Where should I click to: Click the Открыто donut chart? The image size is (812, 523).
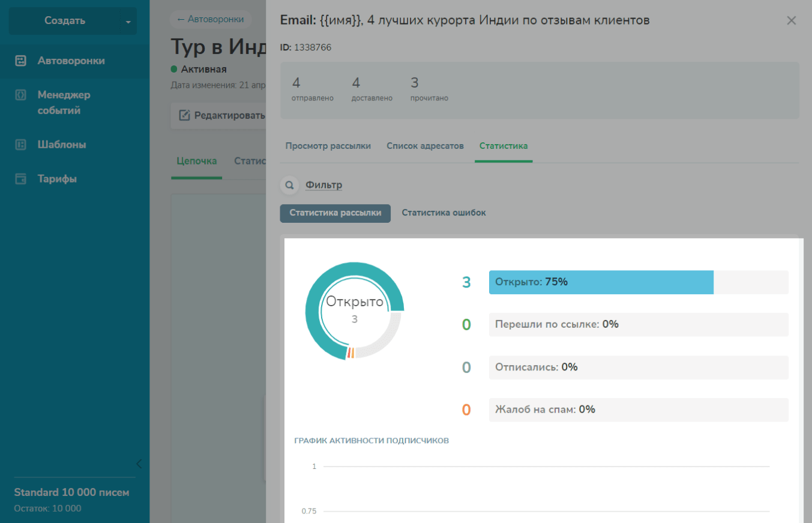[x=354, y=310]
